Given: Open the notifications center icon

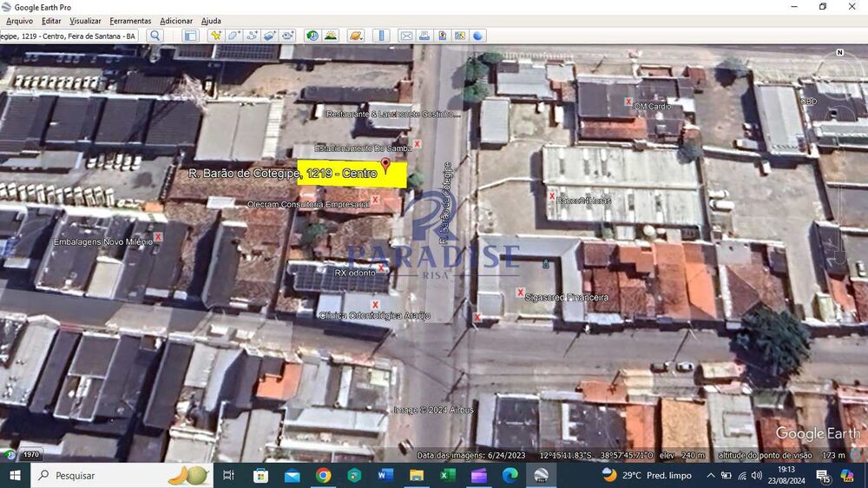Looking at the screenshot, I should [823, 475].
